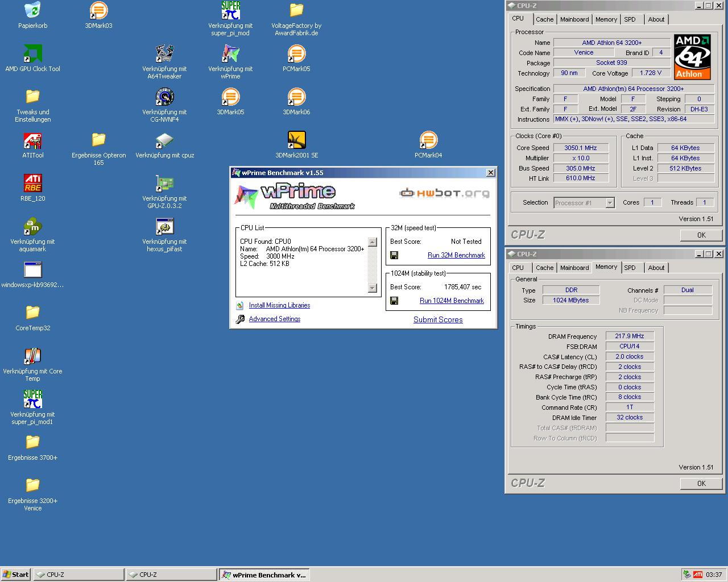Viewport: 728px width, 582px height.
Task: Expand the Processor #1 selection dropdown
Action: click(x=610, y=203)
